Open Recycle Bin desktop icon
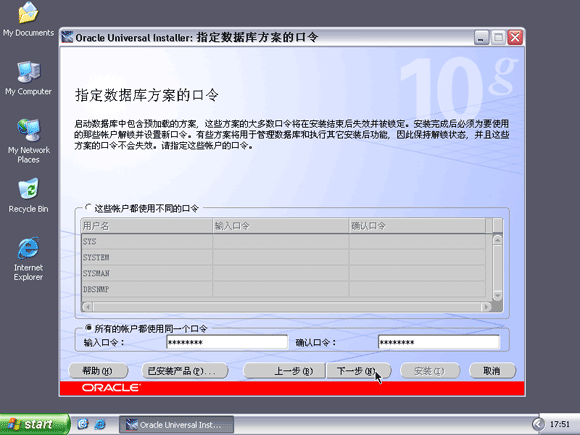580x435 pixels. point(28,196)
